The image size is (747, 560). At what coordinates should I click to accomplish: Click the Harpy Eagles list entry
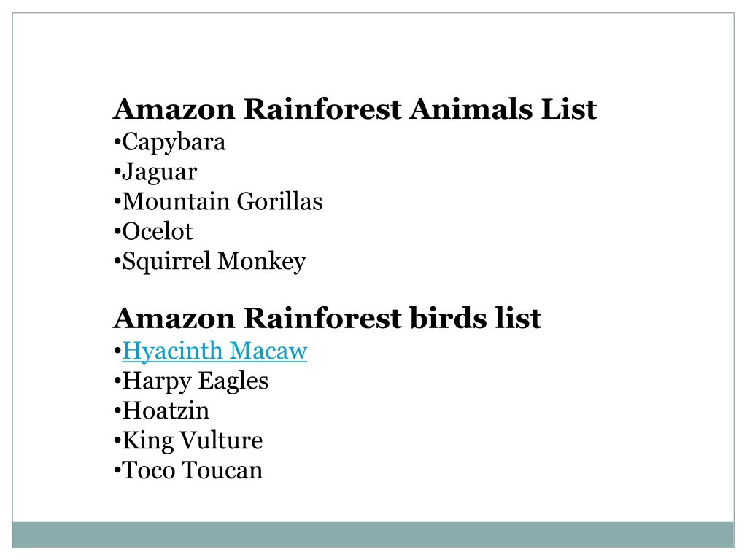(191, 381)
